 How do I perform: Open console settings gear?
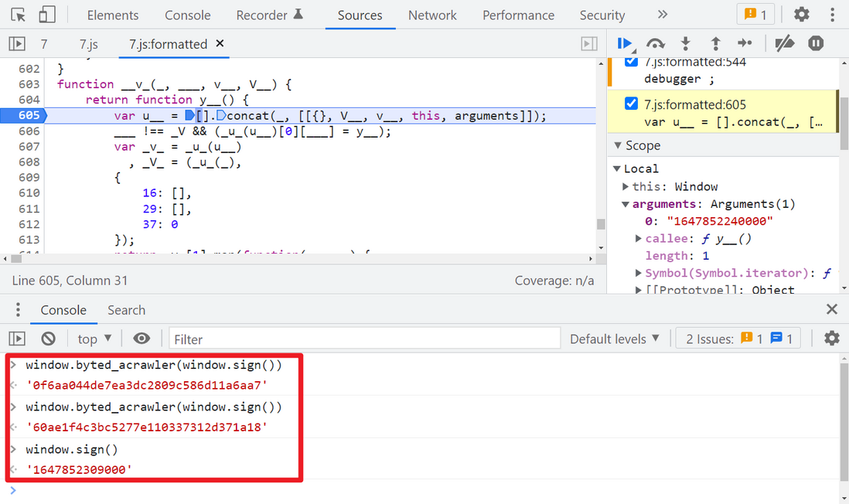tap(832, 339)
